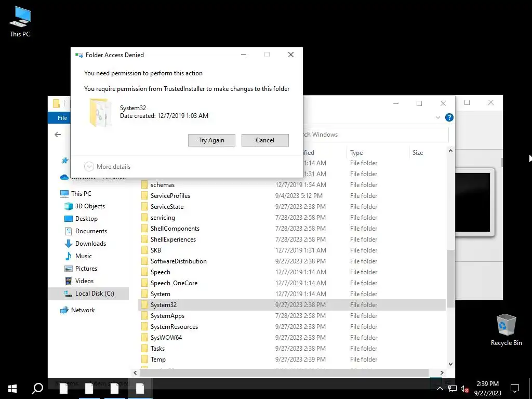Expand More details in the dialog
Image resolution: width=532 pixels, height=399 pixels.
pyautogui.click(x=107, y=167)
